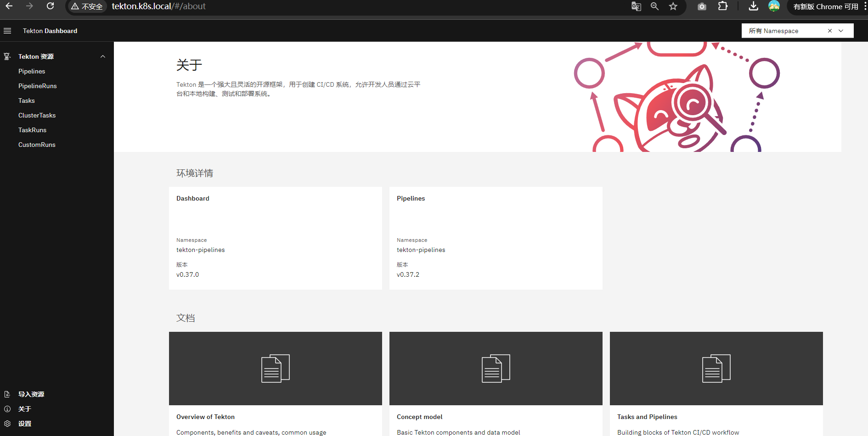Click the import resources icon
The image size is (868, 436).
pos(7,394)
